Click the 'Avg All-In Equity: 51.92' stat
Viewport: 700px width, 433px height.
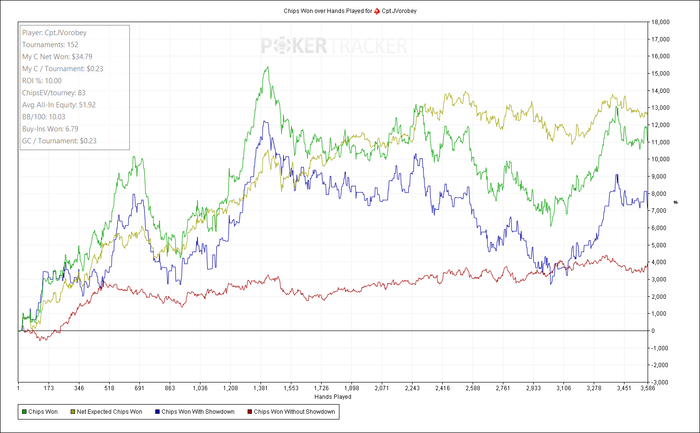pos(59,105)
